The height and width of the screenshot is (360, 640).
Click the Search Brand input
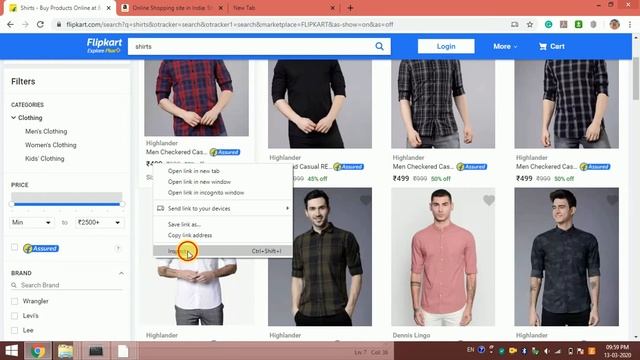67,285
